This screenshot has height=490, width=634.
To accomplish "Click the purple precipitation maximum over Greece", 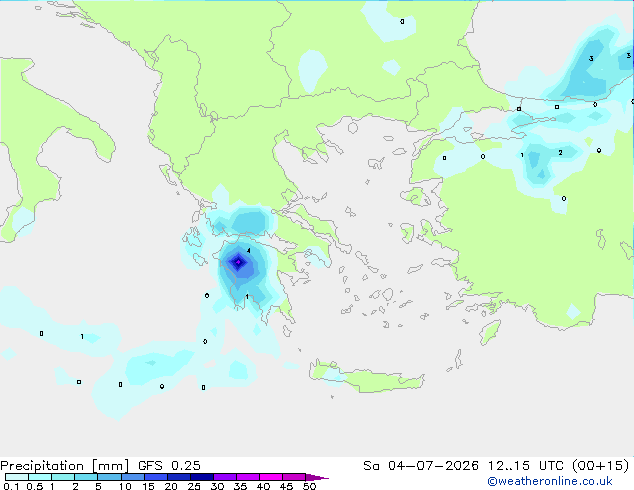I will (x=239, y=262).
